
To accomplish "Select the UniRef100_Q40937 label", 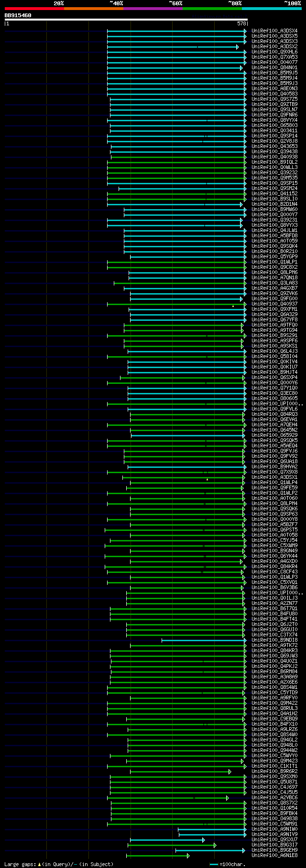I will point(274,304).
